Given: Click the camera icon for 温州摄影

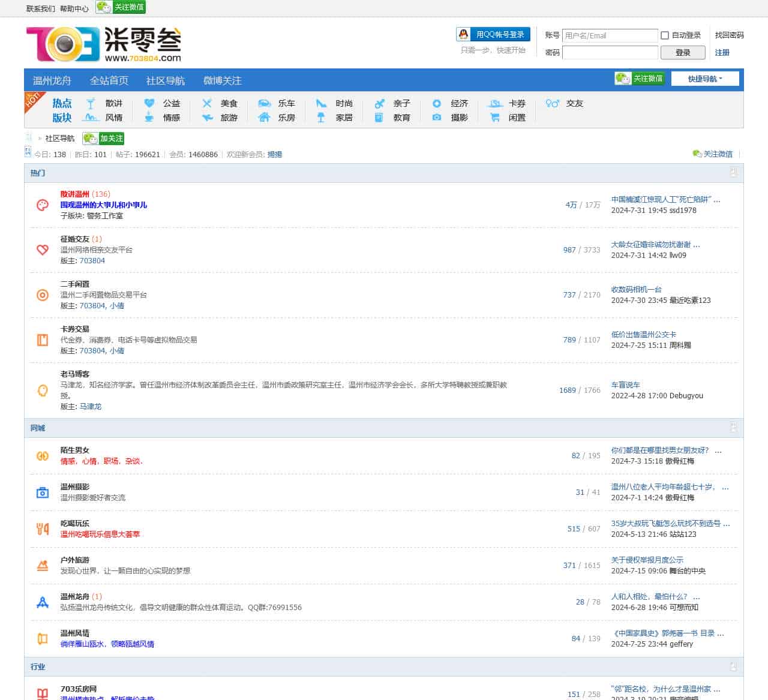Looking at the screenshot, I should [x=42, y=492].
